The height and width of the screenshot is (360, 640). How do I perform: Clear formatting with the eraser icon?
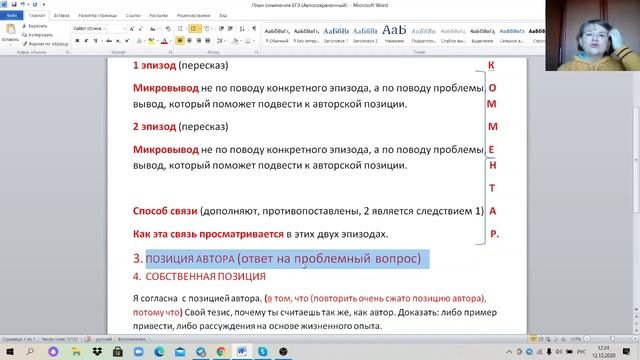click(x=168, y=29)
